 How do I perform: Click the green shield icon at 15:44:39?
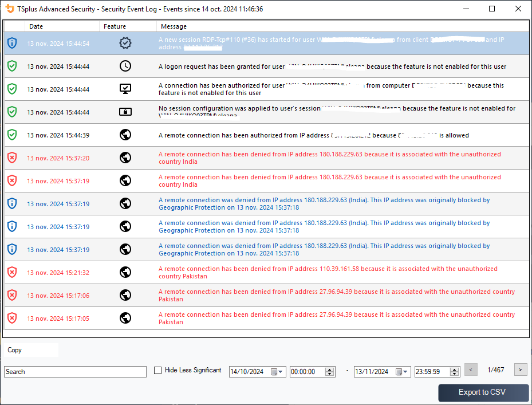click(12, 135)
